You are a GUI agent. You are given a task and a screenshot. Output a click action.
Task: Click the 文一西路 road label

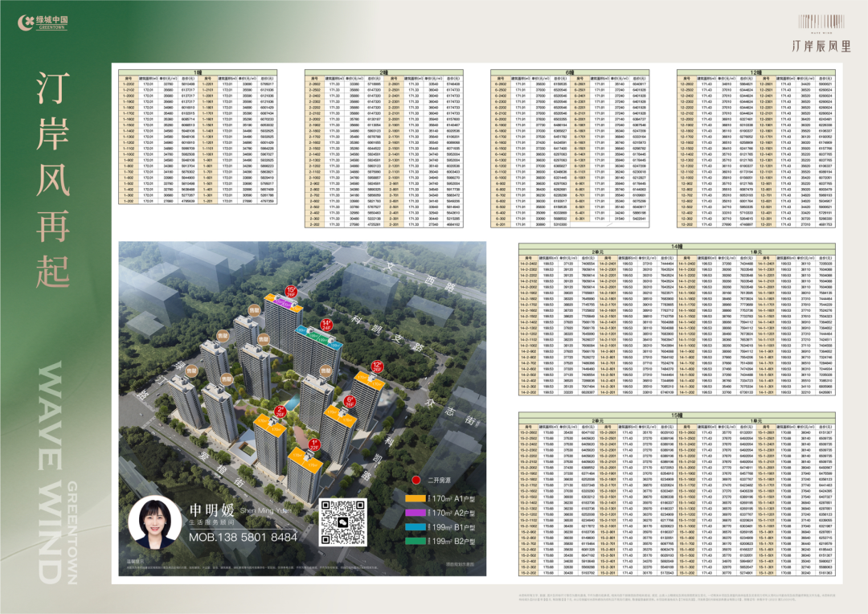coord(422,277)
